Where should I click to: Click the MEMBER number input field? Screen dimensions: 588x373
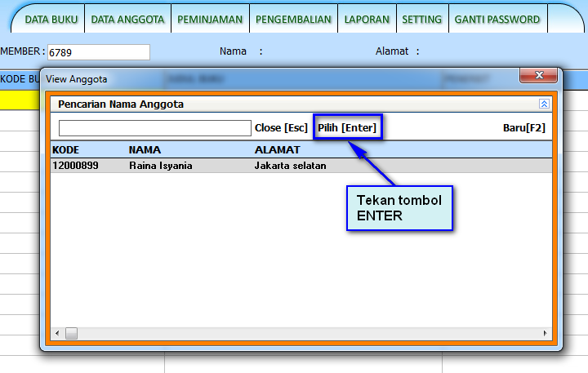pos(98,52)
